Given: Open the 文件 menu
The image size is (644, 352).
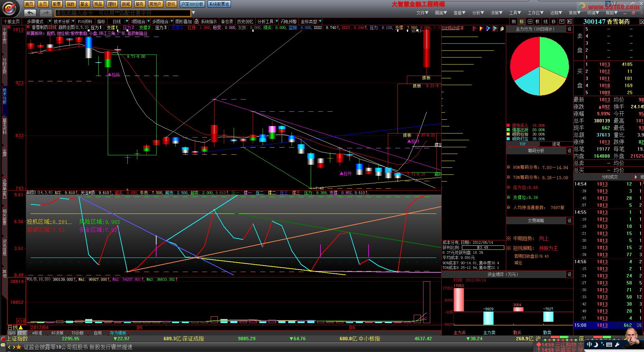Looking at the screenshot, I should [422, 13].
